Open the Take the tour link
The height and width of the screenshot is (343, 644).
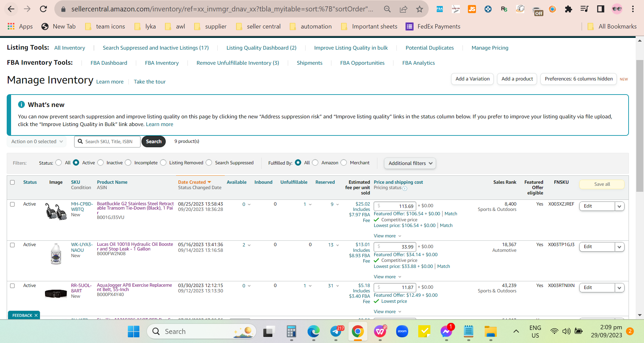(x=150, y=82)
